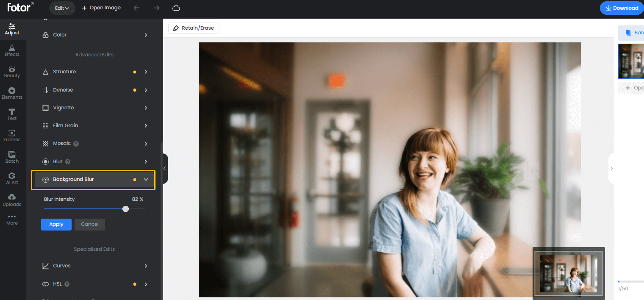The height and width of the screenshot is (300, 644).
Task: Click the navigator preview thumbnail
Action: [569, 273]
